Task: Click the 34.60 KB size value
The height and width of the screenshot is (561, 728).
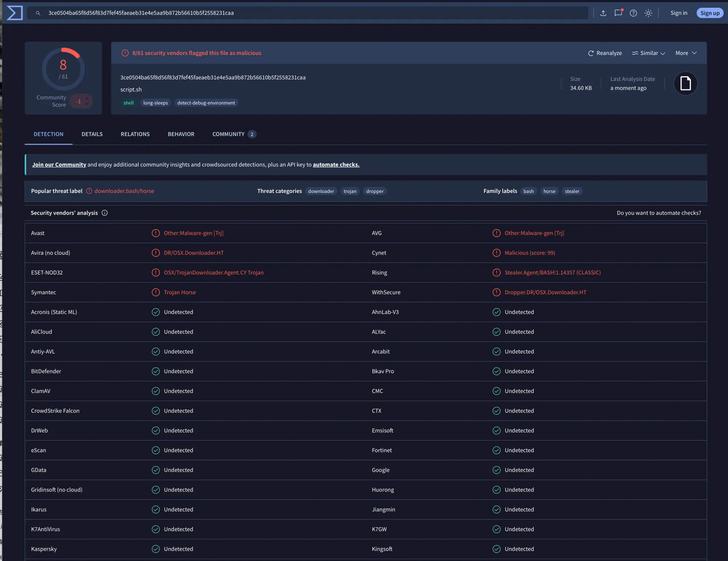Action: pos(581,88)
